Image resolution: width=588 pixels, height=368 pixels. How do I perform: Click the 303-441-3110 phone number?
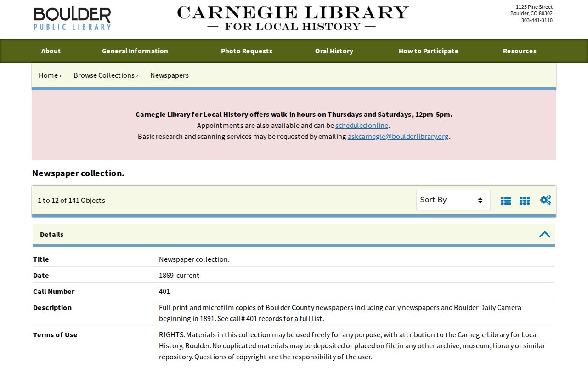(537, 20)
